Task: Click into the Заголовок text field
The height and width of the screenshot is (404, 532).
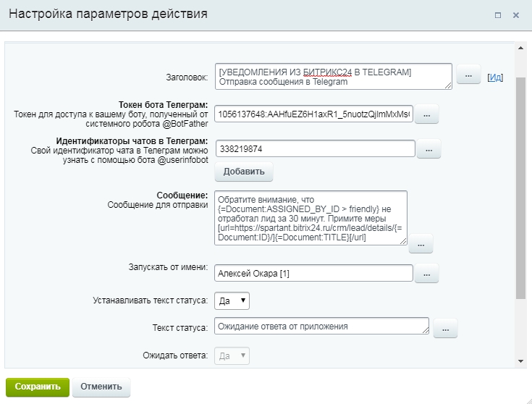Action: pyautogui.click(x=333, y=76)
